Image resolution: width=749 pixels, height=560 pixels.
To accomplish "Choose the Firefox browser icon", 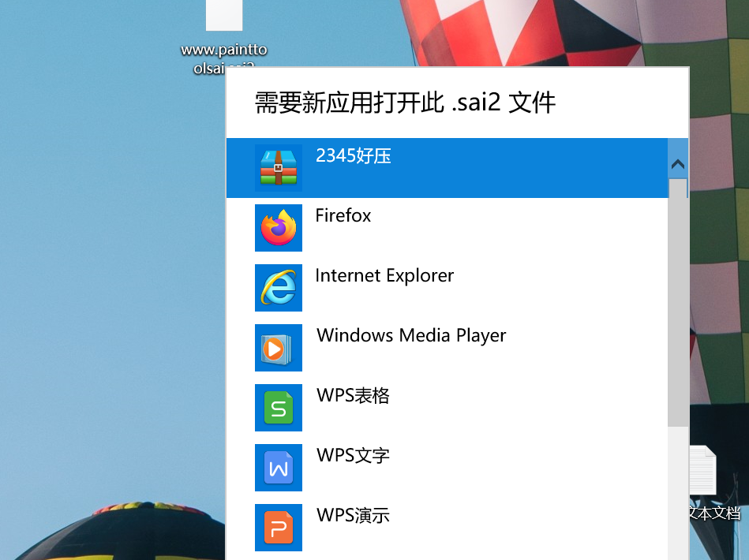I will 279,228.
